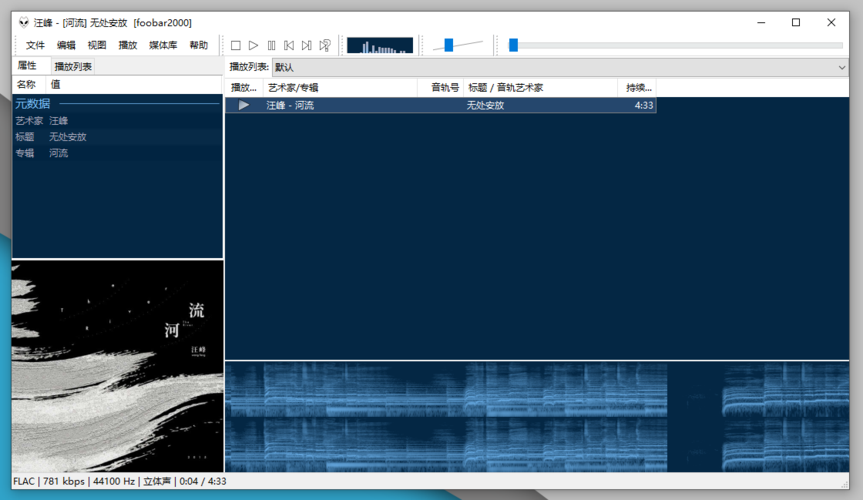
Task: Click the resize grip in status bar
Action: [x=844, y=483]
